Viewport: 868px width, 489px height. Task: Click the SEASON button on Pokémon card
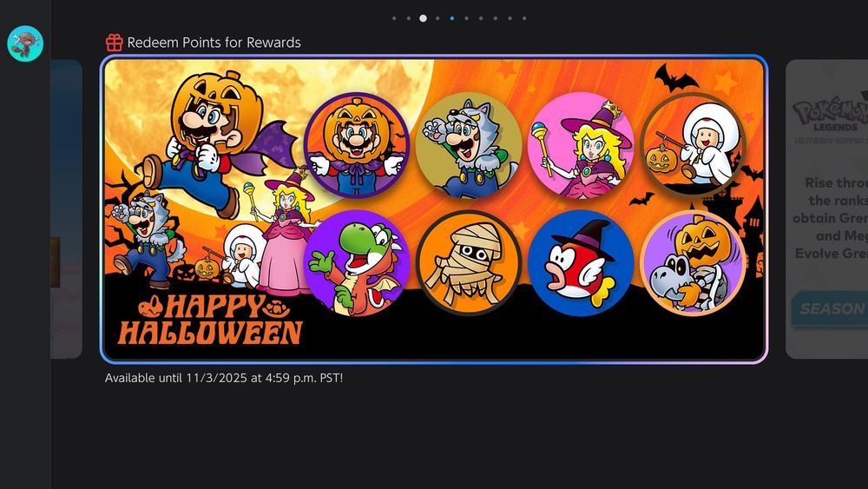pos(830,309)
